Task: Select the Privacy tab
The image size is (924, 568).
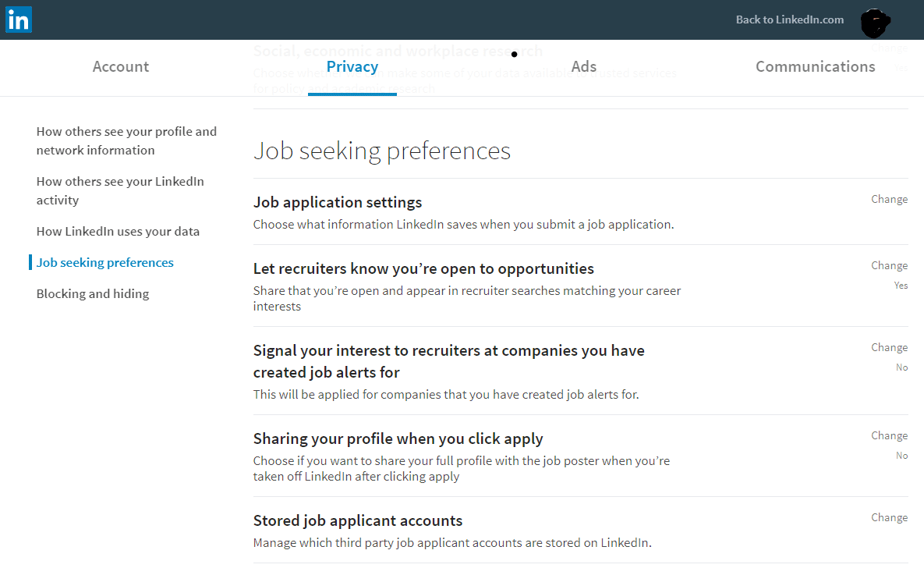Action: (x=352, y=66)
